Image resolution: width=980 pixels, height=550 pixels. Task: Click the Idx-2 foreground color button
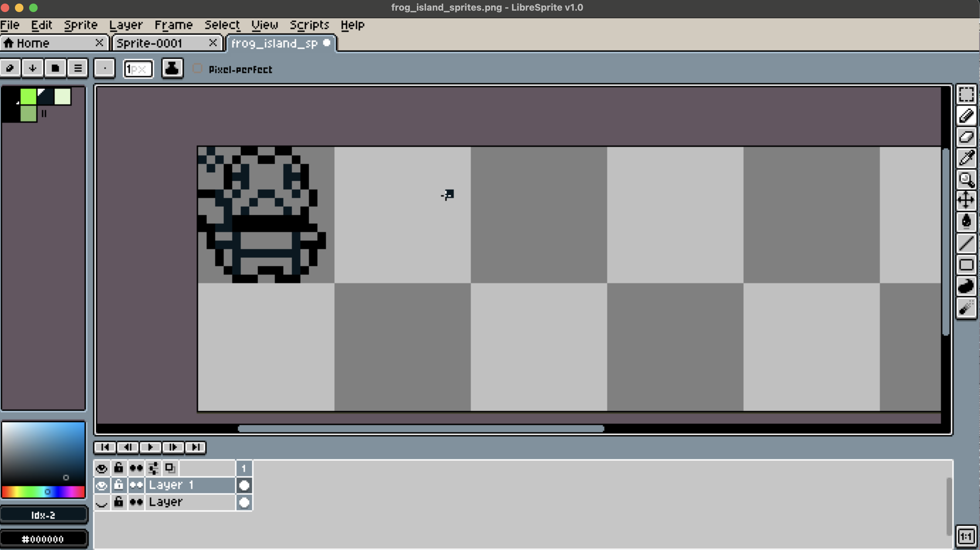click(x=43, y=515)
